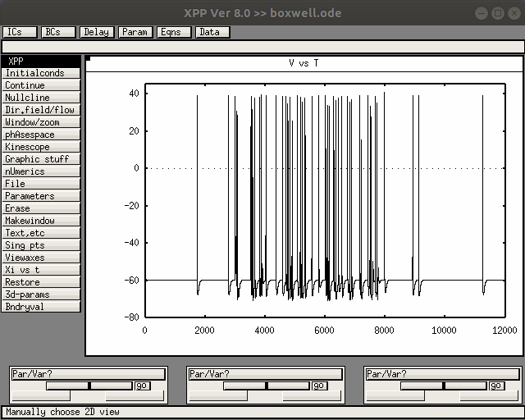This screenshot has height=420, width=525.
Task: Maximize the XPP window
Action: (x=498, y=13)
